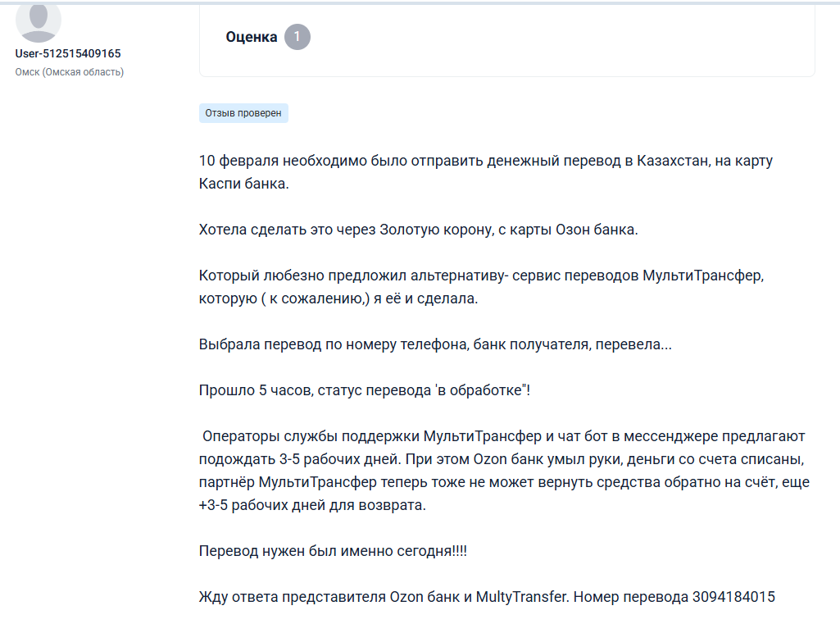Image resolution: width=840 pixels, height=624 pixels.
Task: Click the gray rating badge showing 1
Action: tap(297, 37)
